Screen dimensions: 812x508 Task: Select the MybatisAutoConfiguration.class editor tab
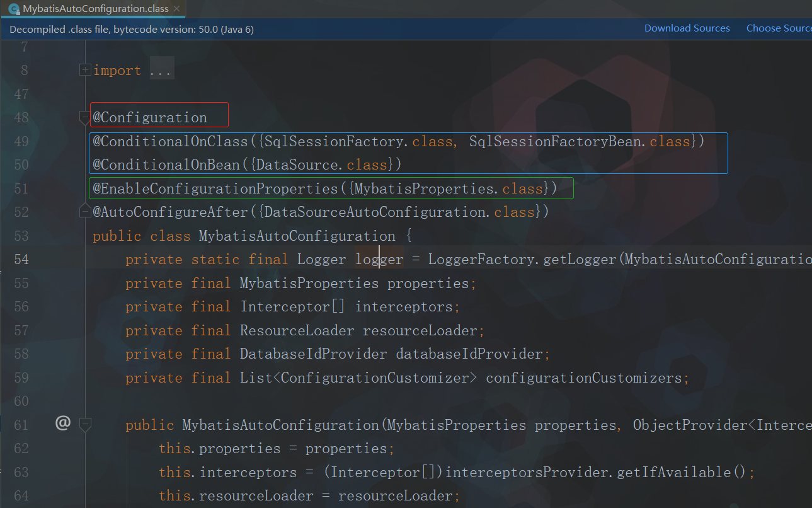click(x=96, y=9)
